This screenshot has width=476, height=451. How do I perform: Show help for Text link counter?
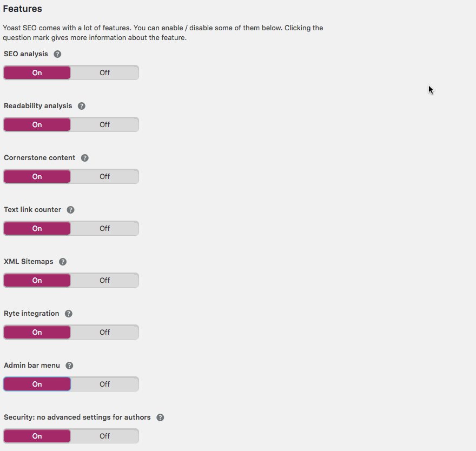[70, 210]
